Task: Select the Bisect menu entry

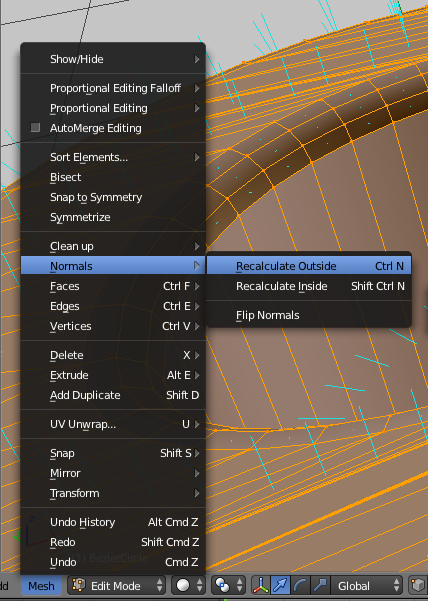Action: (x=113, y=177)
